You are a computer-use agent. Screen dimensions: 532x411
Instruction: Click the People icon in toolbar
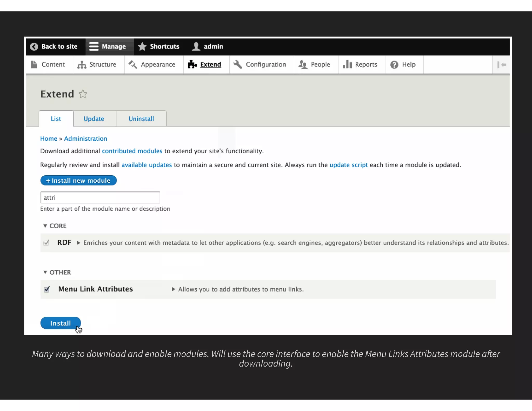(x=303, y=64)
